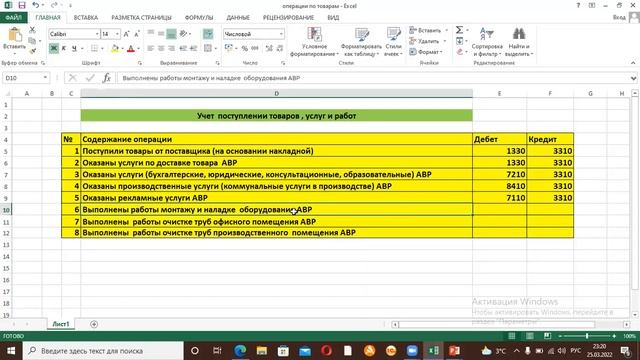Viewport: 640px width, 360px height.
Task: Open the ВСТАВКА tab
Action: [86, 18]
